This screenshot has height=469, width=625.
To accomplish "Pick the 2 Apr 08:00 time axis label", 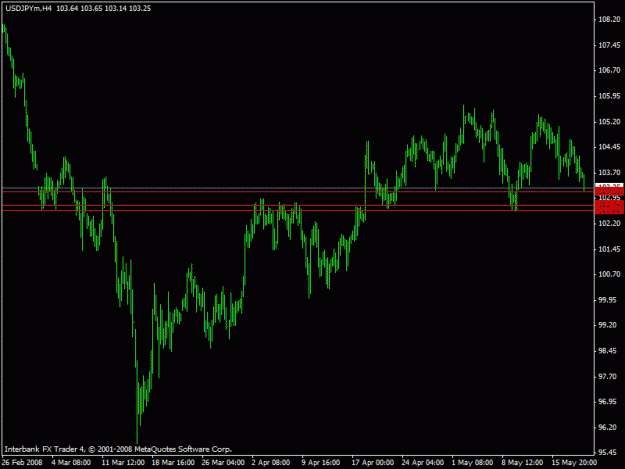I will click(271, 463).
